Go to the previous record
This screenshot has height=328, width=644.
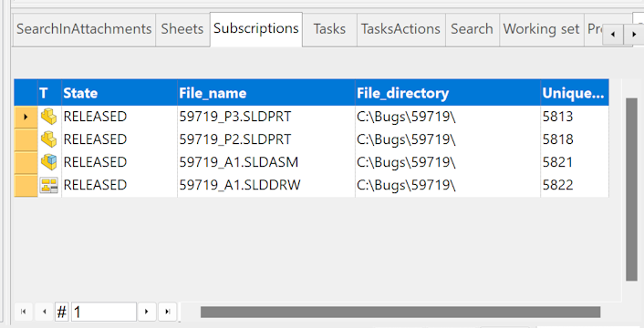pos(45,312)
